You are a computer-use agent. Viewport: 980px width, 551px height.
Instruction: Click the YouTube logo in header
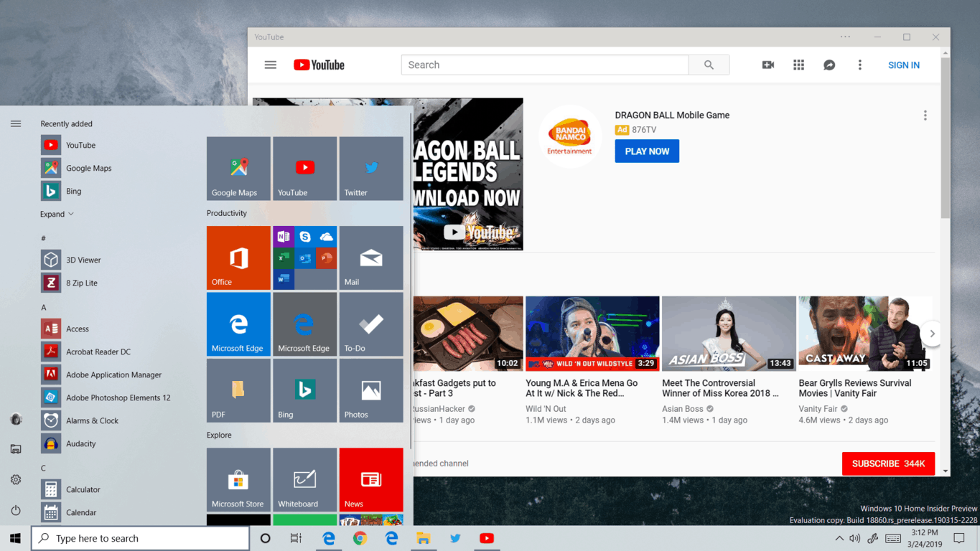pyautogui.click(x=319, y=65)
